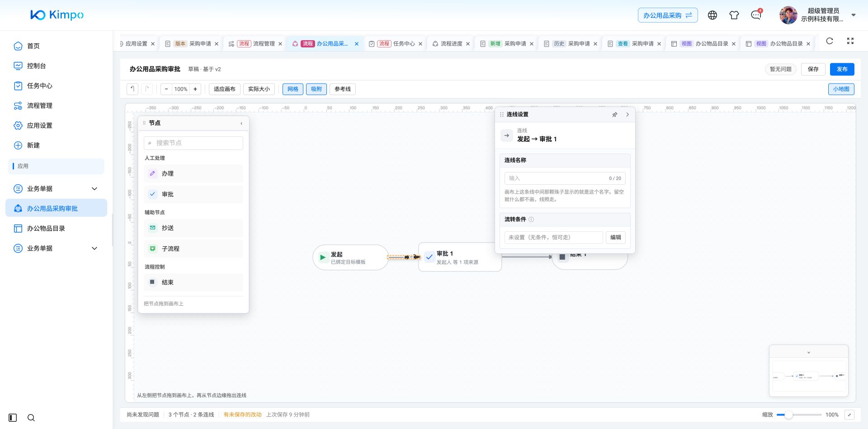Click the 流转条件 info icon
The height and width of the screenshot is (429, 868).
point(531,219)
